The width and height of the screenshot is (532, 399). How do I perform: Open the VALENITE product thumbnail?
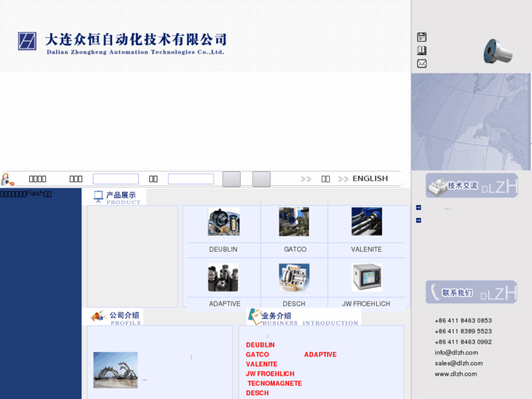click(367, 222)
